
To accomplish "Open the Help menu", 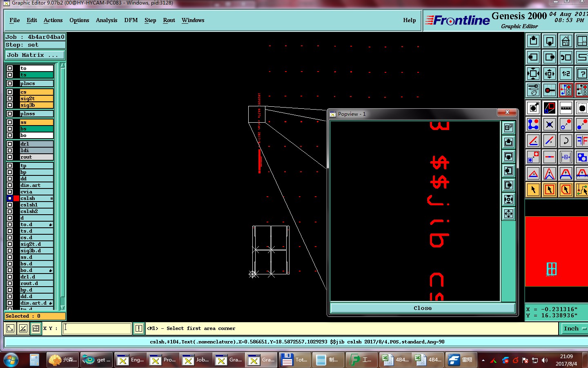I will coord(410,20).
